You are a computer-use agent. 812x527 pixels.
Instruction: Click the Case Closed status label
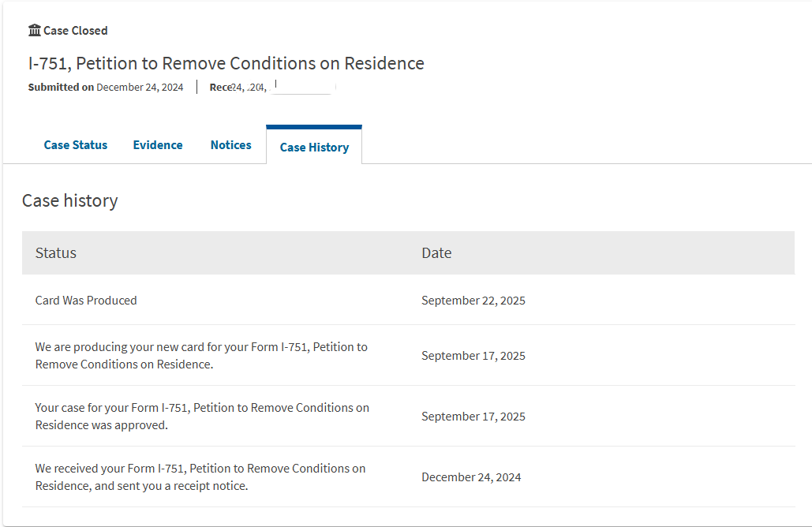coord(75,31)
